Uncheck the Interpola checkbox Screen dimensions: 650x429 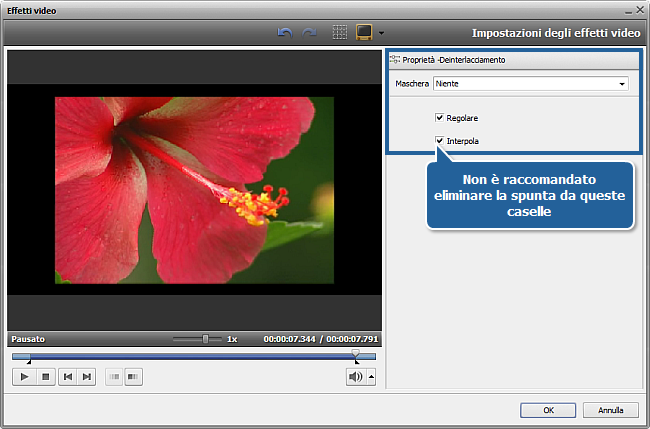click(439, 141)
